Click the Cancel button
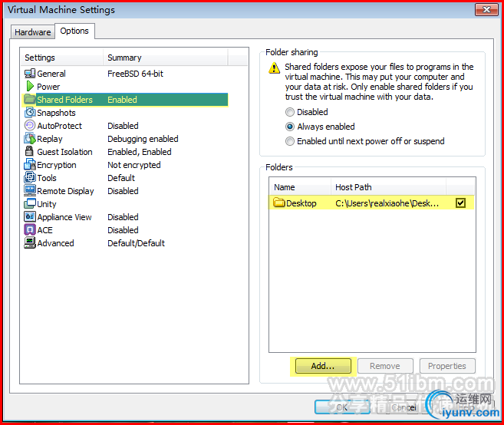The image size is (504, 425). (x=404, y=407)
